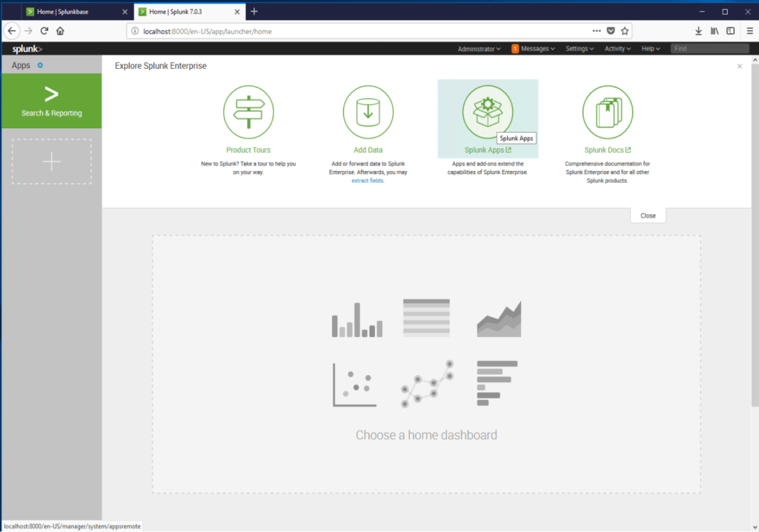Open the Search & Reporting app

coord(51,101)
